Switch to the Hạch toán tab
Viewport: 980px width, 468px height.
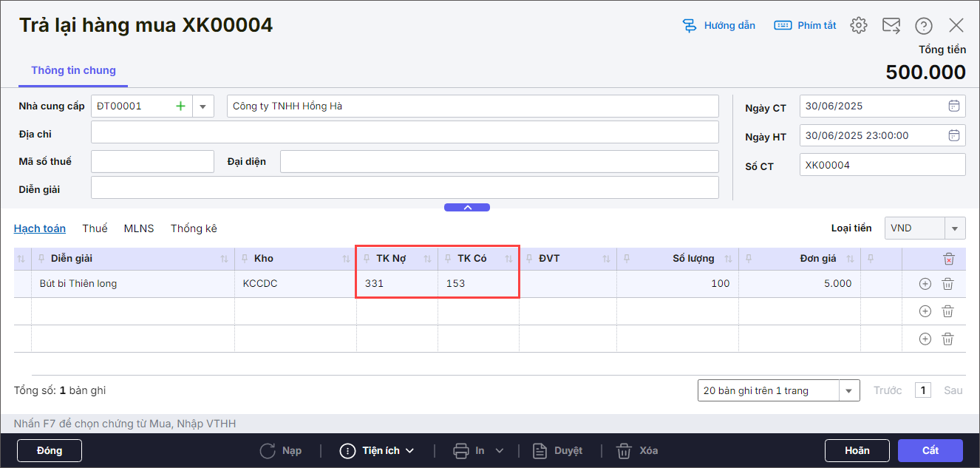click(x=40, y=228)
